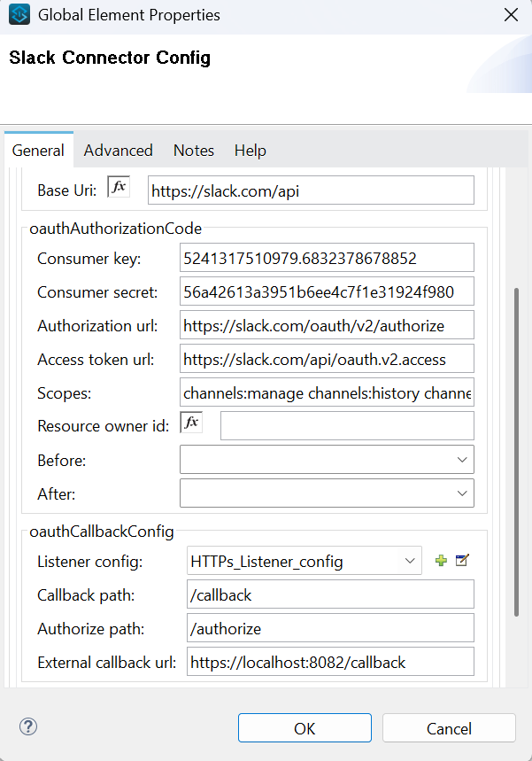Screen dimensions: 532x761
Task: Click the Callback path field
Action: [x=330, y=594]
